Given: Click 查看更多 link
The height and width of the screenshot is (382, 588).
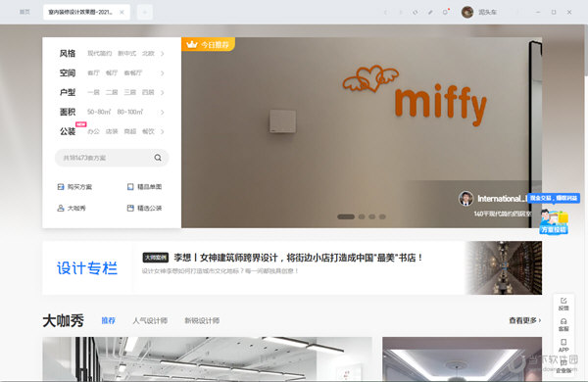Looking at the screenshot, I should click(524, 320).
